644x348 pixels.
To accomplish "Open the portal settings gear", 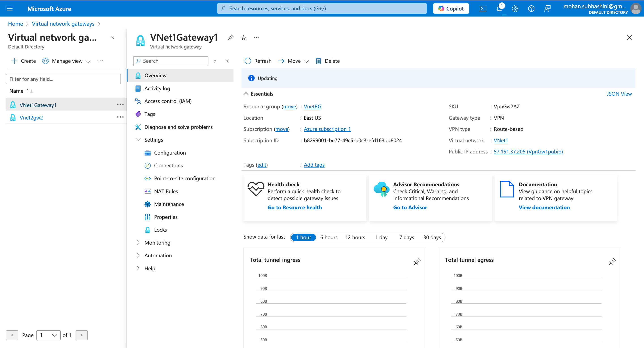I will pos(515,8).
